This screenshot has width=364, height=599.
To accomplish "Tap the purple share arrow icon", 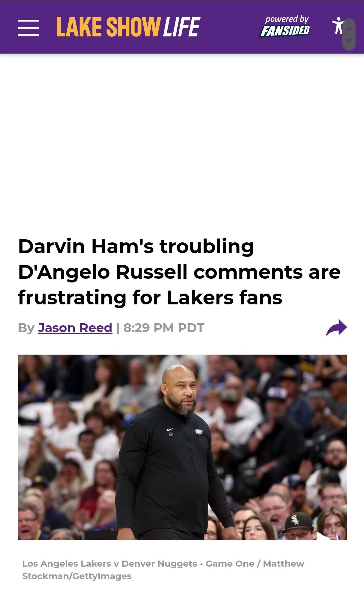I will (x=336, y=327).
